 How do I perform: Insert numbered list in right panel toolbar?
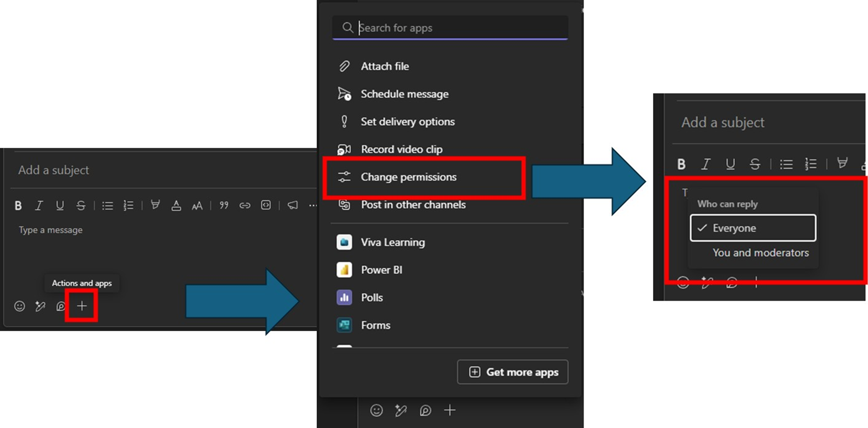coord(811,164)
